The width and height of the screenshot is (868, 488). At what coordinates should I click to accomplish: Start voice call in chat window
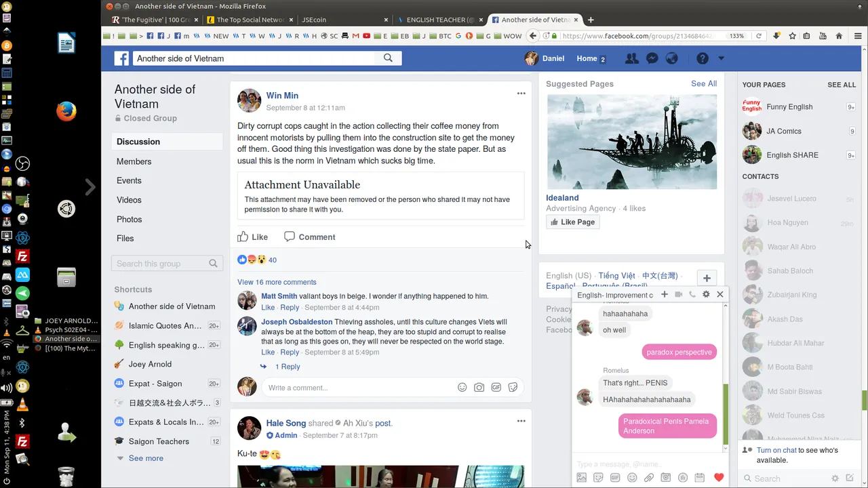[692, 294]
